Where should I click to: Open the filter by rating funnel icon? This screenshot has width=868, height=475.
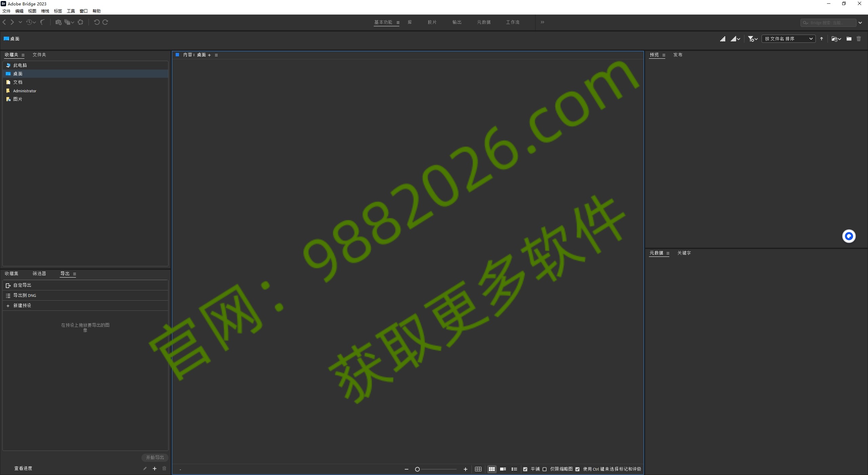(751, 39)
